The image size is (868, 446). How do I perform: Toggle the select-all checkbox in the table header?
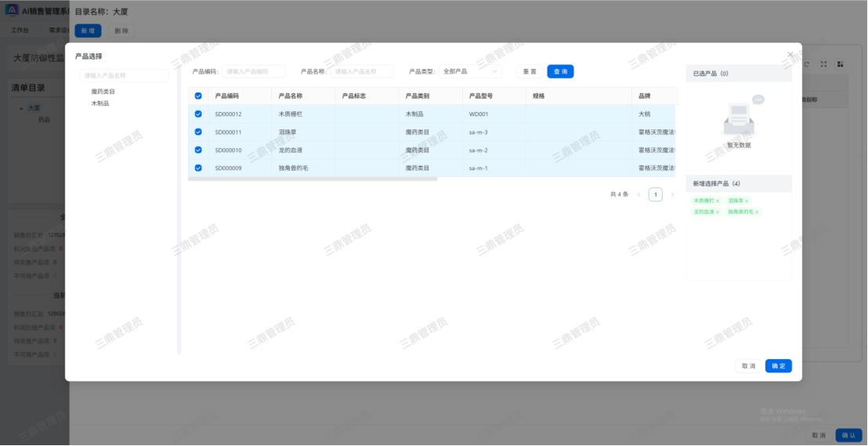(198, 96)
